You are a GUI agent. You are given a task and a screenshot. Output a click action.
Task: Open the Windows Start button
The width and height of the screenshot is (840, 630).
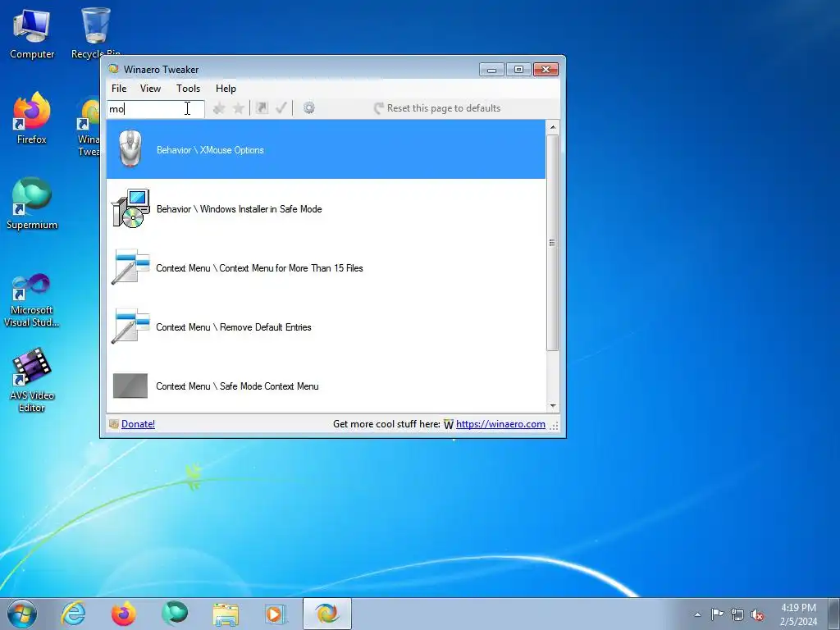[x=22, y=614]
